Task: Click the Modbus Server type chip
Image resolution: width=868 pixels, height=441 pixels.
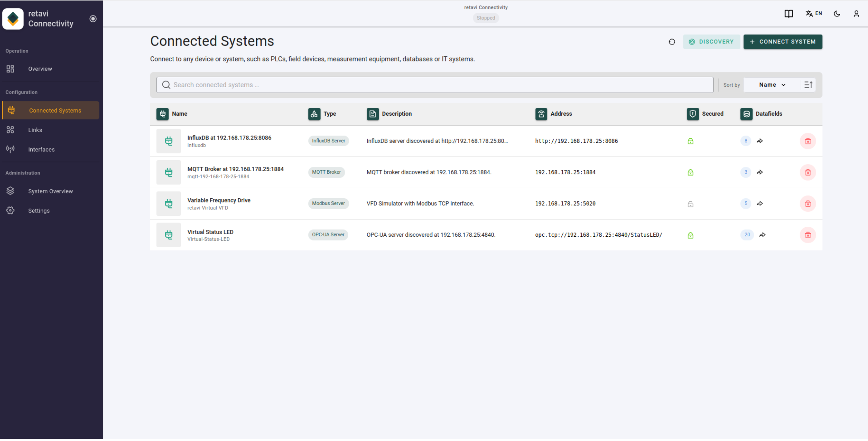Action: 328,203
